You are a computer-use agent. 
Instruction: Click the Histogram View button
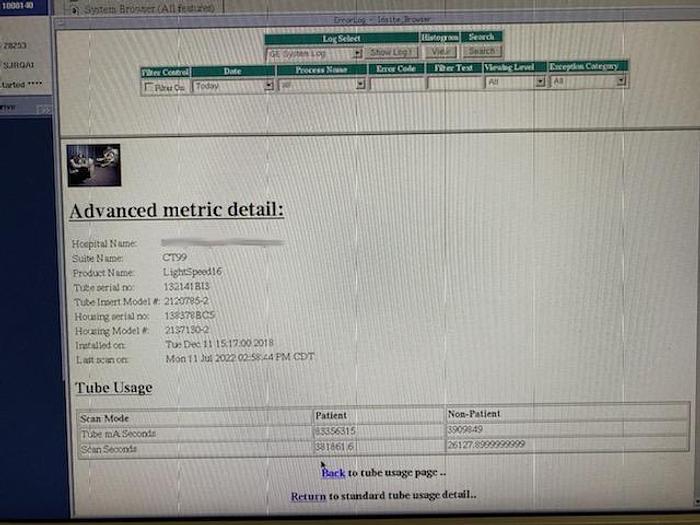(441, 51)
